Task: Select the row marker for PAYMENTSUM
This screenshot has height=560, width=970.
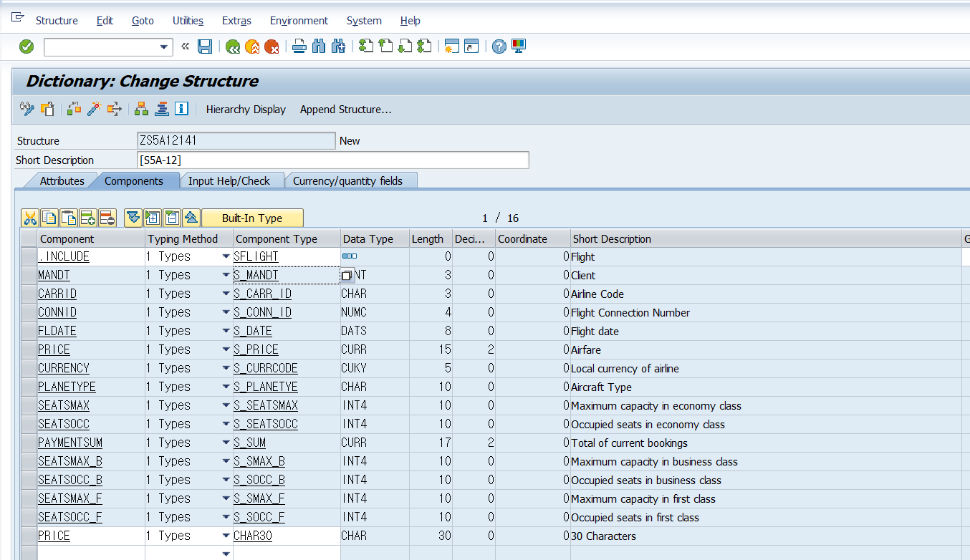Action: [x=28, y=443]
